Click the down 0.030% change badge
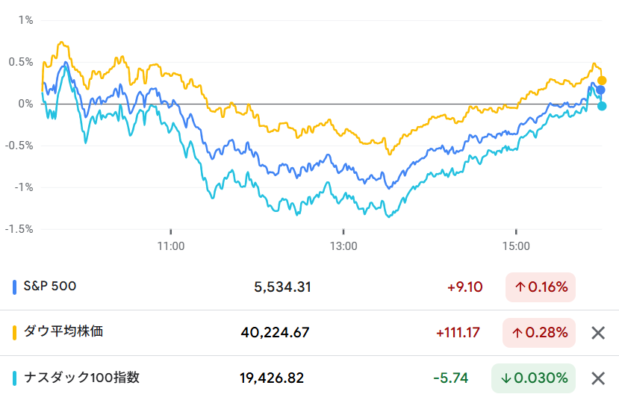619x400 pixels. click(535, 378)
